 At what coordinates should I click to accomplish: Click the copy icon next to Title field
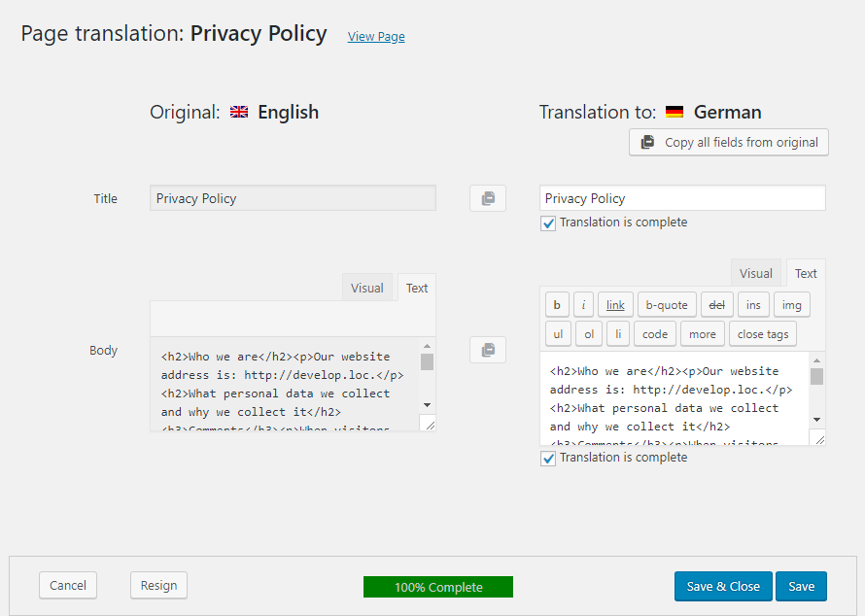488,198
